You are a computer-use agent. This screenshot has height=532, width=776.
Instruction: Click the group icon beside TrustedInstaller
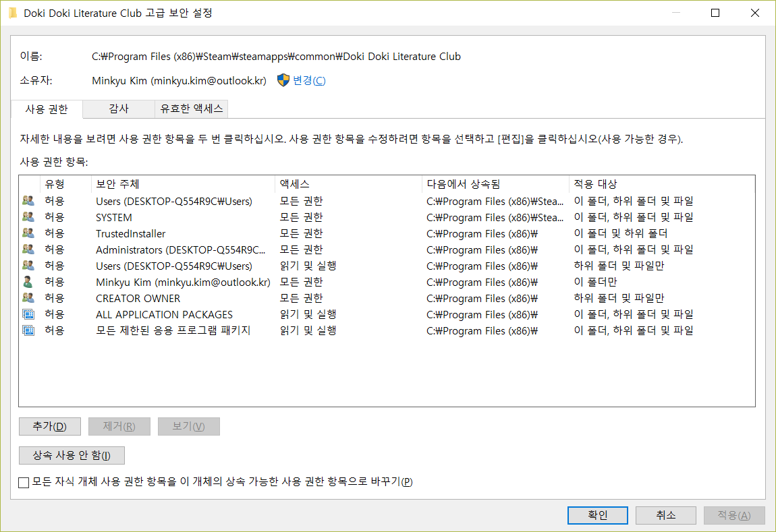[28, 233]
